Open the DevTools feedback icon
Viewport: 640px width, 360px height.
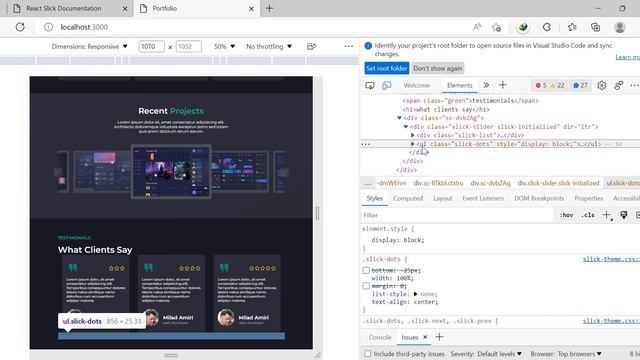[619, 85]
